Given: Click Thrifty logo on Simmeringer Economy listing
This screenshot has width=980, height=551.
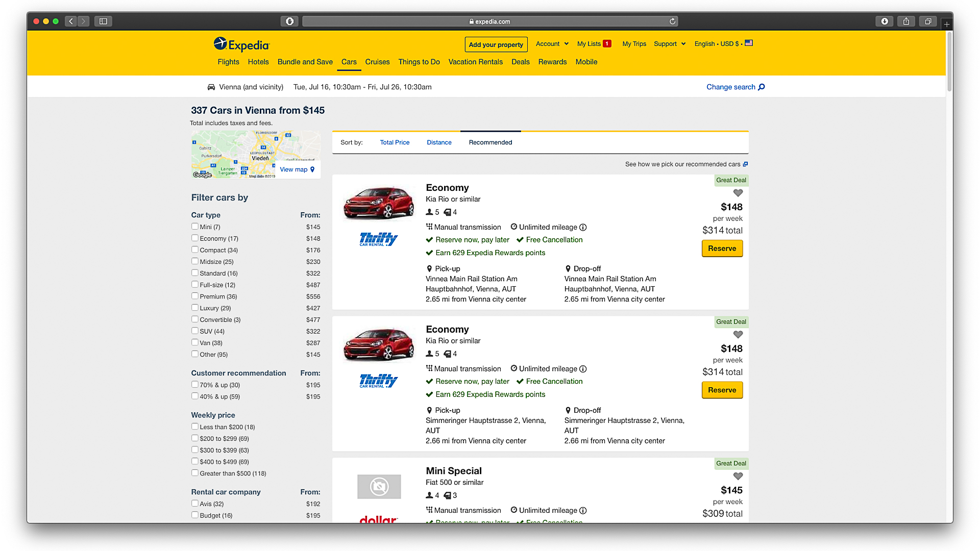Looking at the screenshot, I should click(378, 381).
